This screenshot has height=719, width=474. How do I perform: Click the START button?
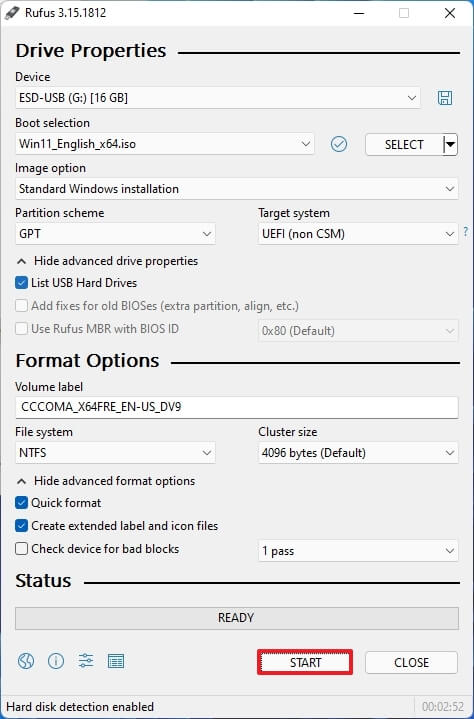[x=305, y=662]
